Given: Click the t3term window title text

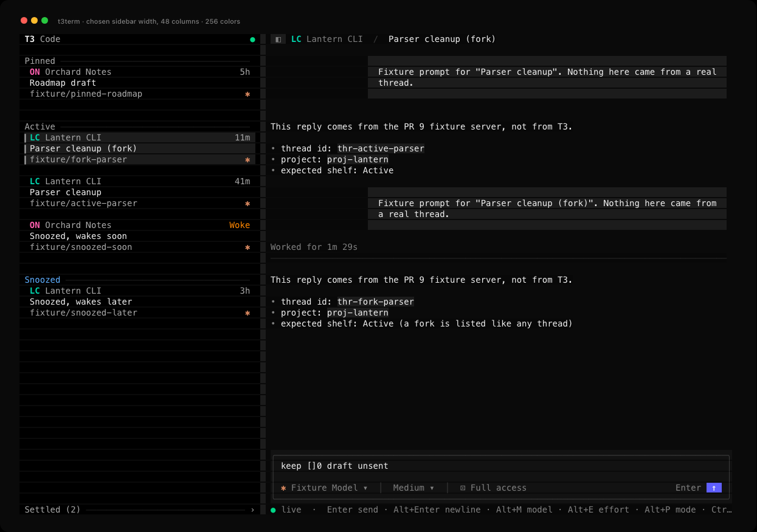Looking at the screenshot, I should pos(149,21).
